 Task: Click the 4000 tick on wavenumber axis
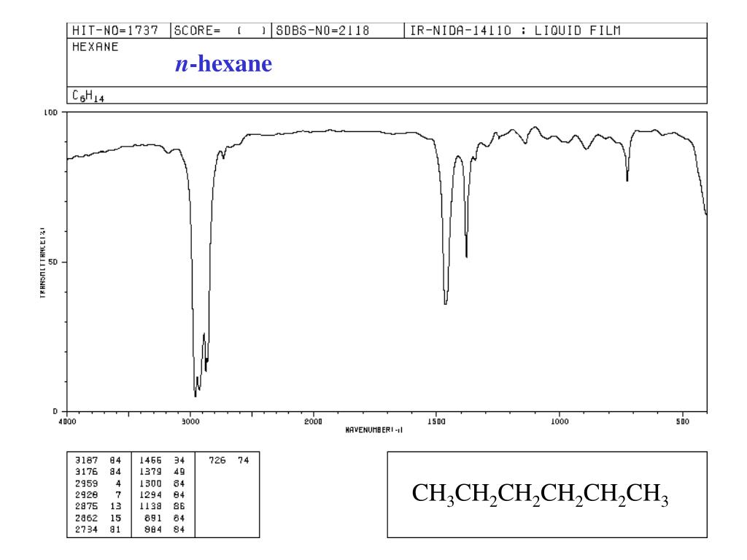(x=67, y=421)
